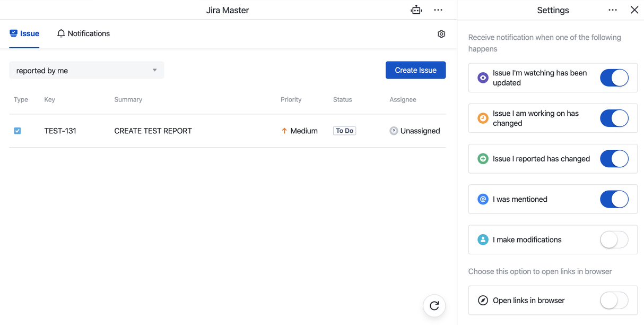Refresh the issue list with circular arrow icon
This screenshot has width=644, height=325.
434,306
